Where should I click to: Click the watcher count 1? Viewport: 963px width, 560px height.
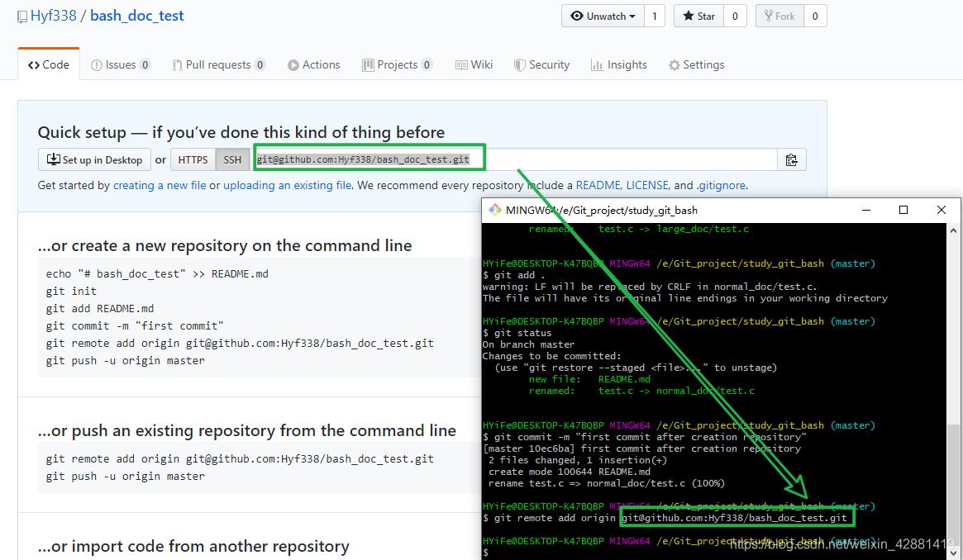click(655, 16)
